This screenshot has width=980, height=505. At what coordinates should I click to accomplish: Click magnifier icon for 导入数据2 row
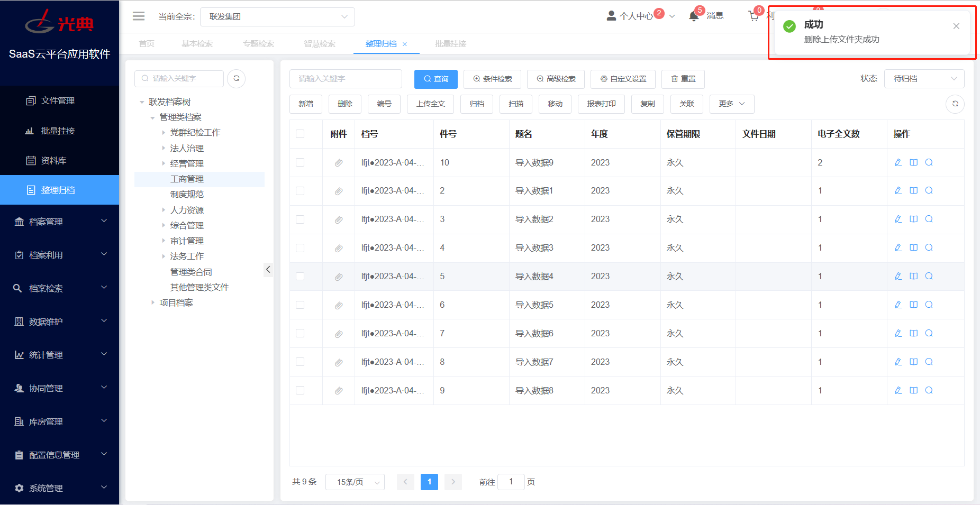pyautogui.click(x=929, y=219)
